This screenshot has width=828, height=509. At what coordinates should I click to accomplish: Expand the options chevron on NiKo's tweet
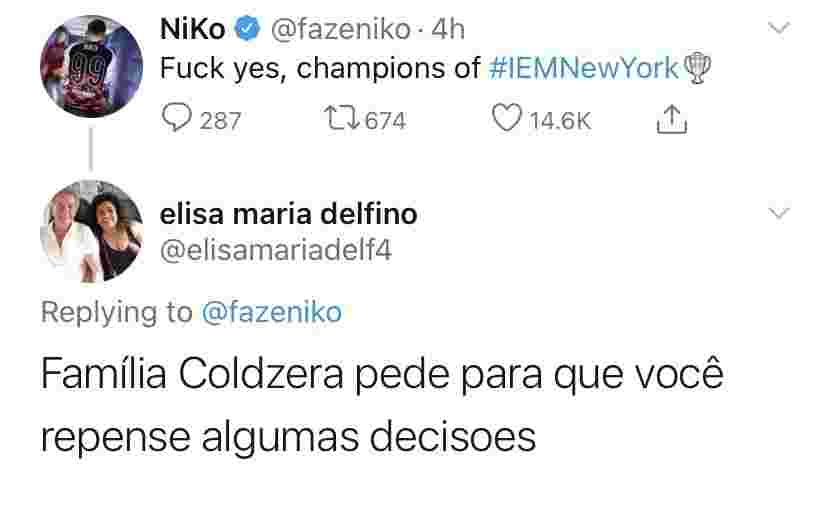tap(779, 29)
